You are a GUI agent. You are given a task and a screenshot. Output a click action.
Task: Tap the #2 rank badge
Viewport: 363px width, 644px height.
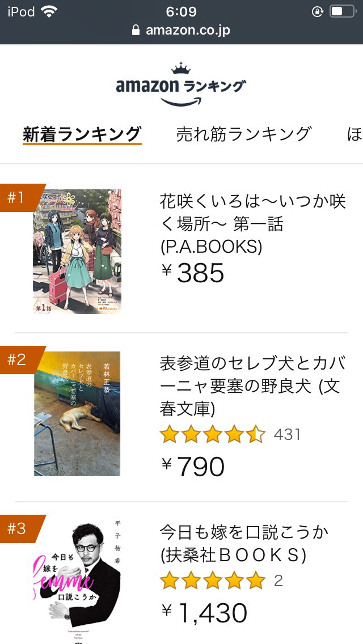click(20, 360)
